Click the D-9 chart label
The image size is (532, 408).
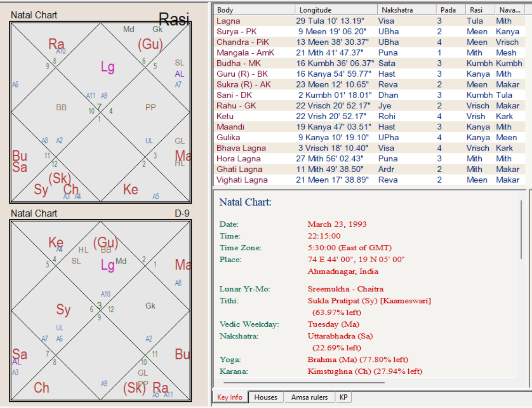click(182, 214)
